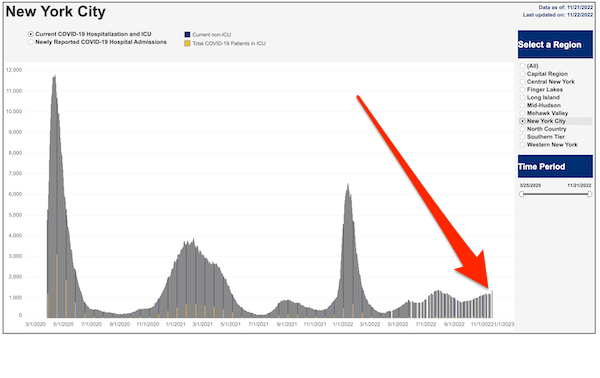This screenshot has width=600, height=378.
Task: Click the Time Period slider end handle
Action: (590, 194)
